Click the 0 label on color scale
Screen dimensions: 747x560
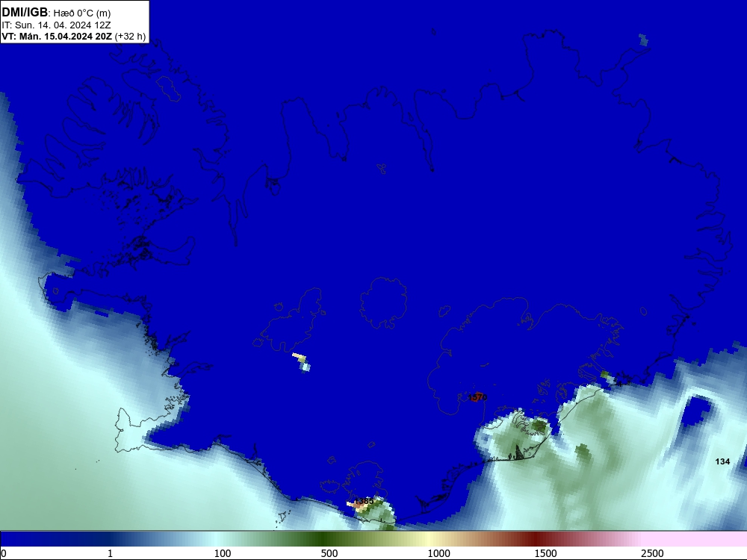[4, 553]
